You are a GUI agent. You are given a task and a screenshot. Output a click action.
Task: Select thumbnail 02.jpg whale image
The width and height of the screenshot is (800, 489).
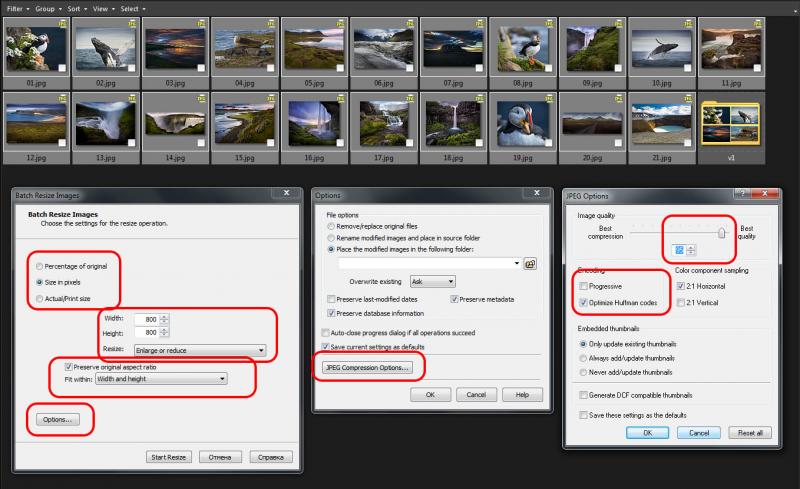106,48
